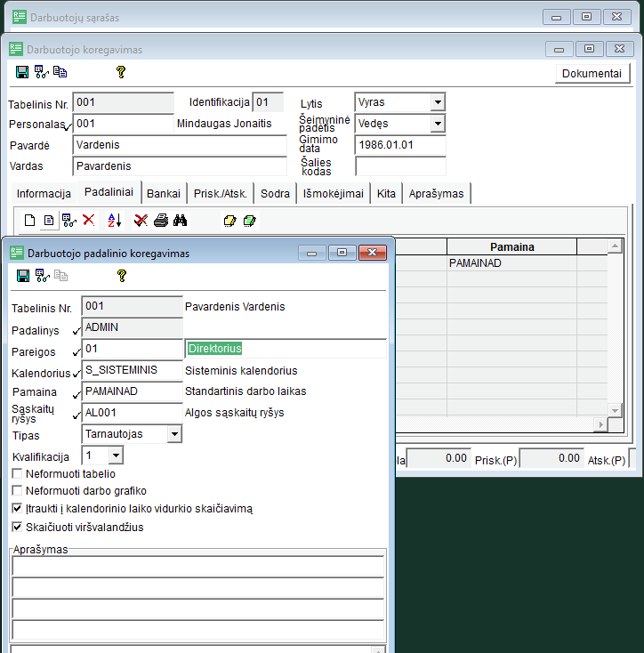Click Personalas field containing 001

[x=123, y=124]
